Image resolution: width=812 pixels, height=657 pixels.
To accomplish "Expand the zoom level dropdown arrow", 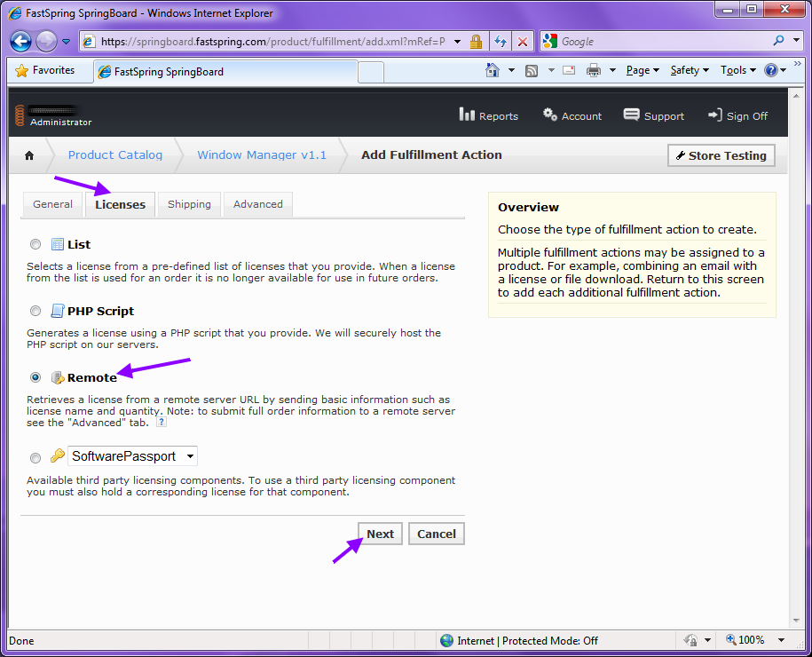I will (782, 640).
